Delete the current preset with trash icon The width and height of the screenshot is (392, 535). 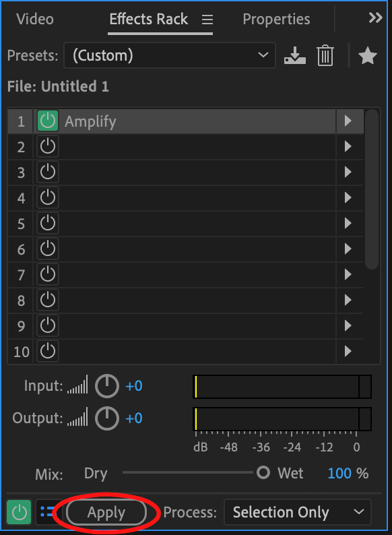coord(325,56)
